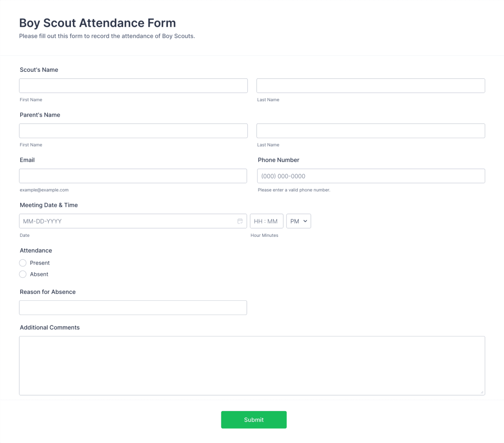Click the Submit button
Image resolution: width=504 pixels, height=443 pixels.
coord(254,419)
